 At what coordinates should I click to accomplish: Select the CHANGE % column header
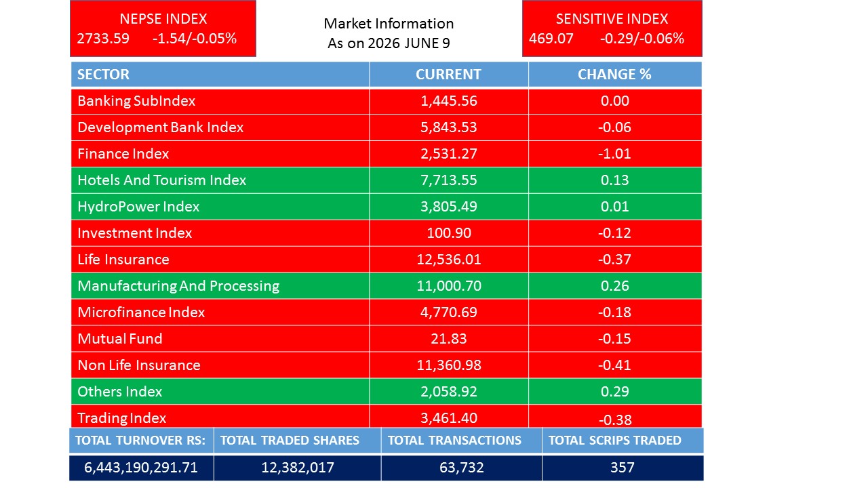(615, 75)
